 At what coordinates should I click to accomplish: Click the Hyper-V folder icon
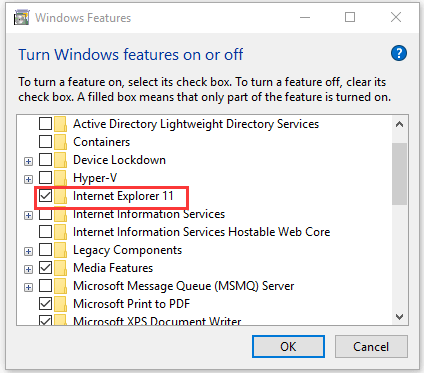[60, 178]
